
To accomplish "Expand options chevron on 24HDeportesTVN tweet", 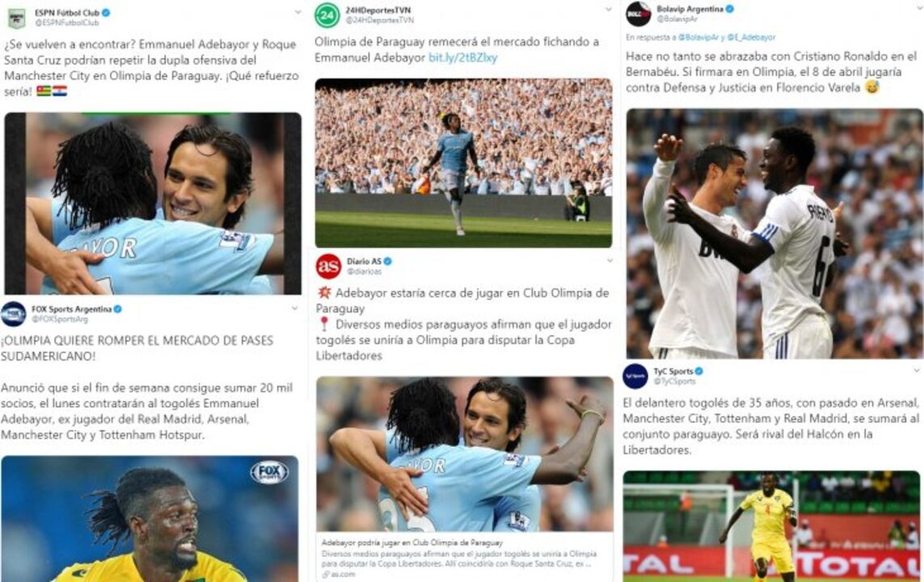I will click(609, 10).
